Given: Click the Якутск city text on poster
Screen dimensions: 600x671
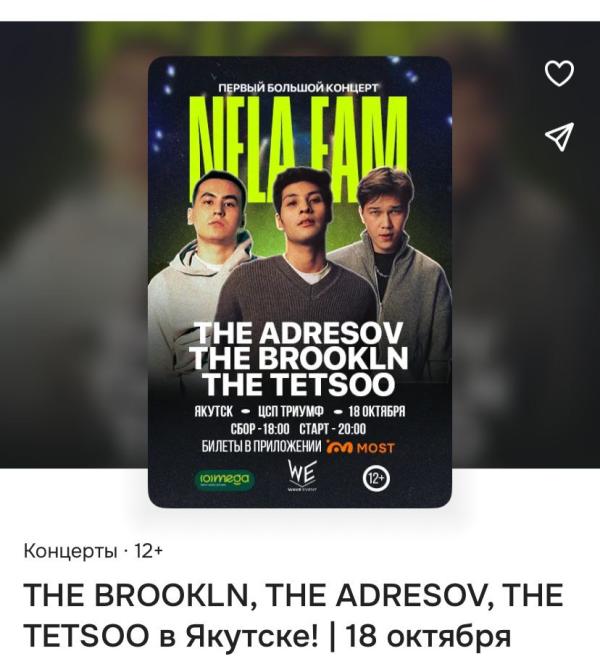Looking at the screenshot, I should coord(214,411).
